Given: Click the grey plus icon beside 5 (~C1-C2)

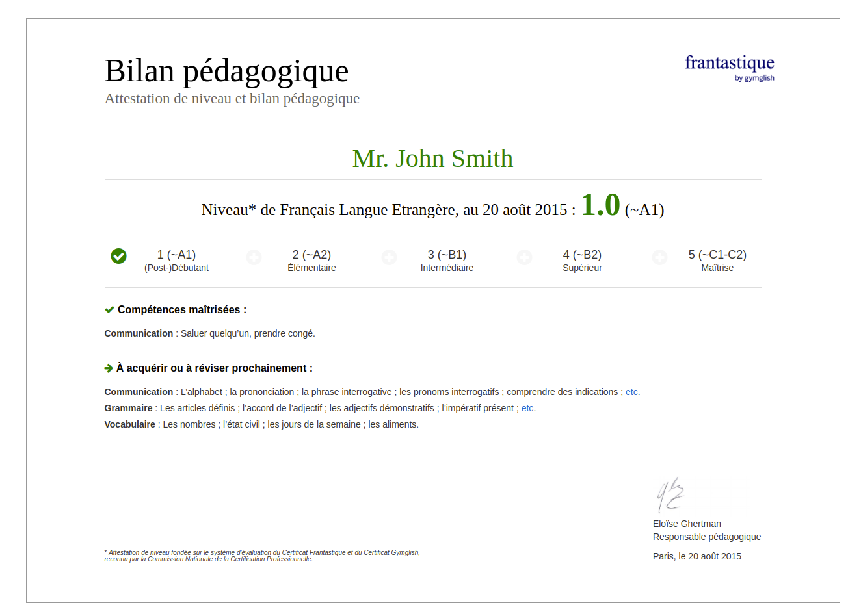Looking at the screenshot, I should pyautogui.click(x=659, y=257).
